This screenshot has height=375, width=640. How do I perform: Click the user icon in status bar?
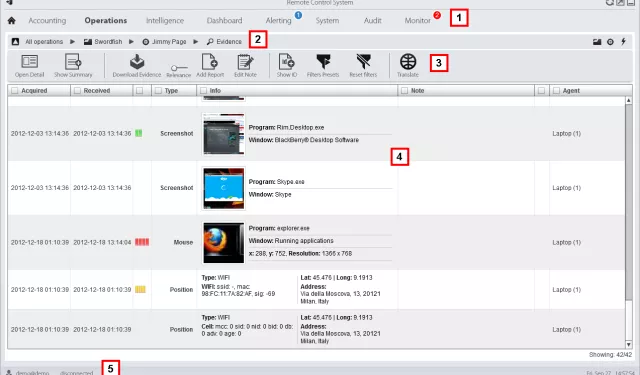click(x=9, y=372)
